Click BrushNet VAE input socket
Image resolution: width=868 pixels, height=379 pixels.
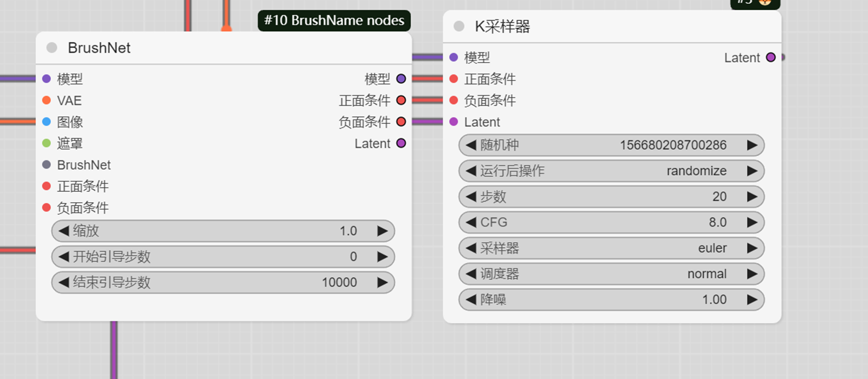46,100
